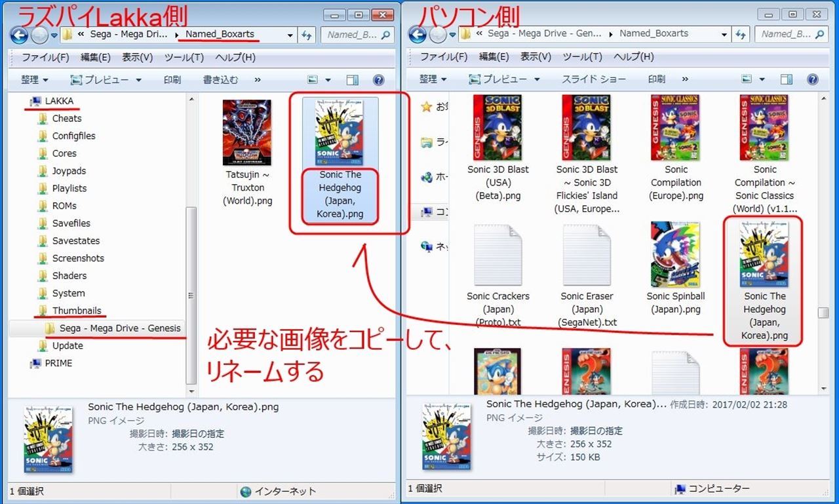Viewport: 839px width, 504px height.
Task: Open プレビュー dropdown in left window toolbar
Action: point(106,80)
